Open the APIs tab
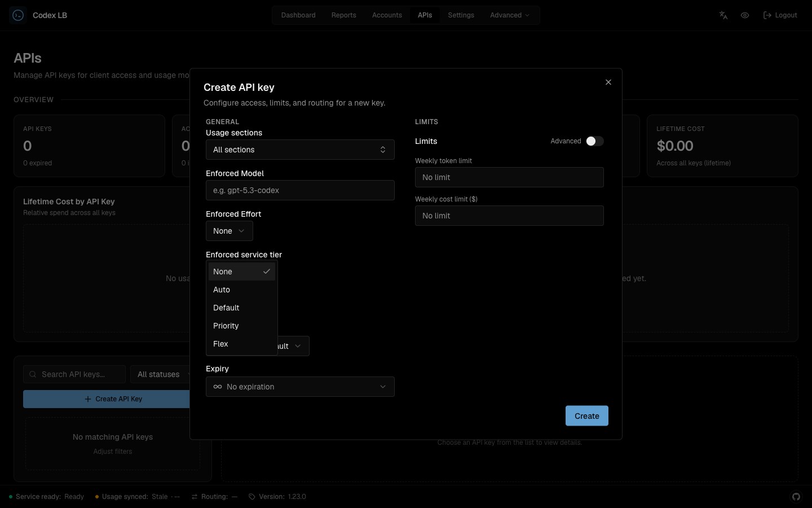This screenshot has height=508, width=812. [x=425, y=15]
